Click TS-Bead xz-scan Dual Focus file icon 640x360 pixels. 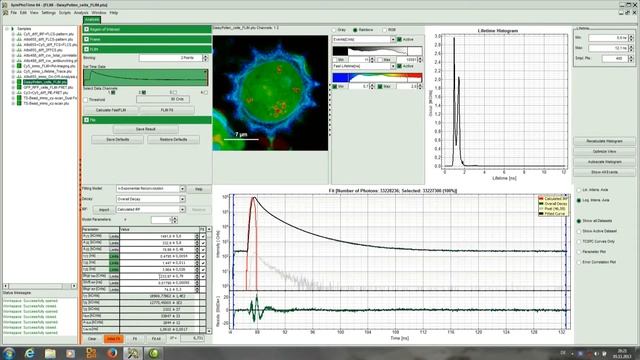19,98
